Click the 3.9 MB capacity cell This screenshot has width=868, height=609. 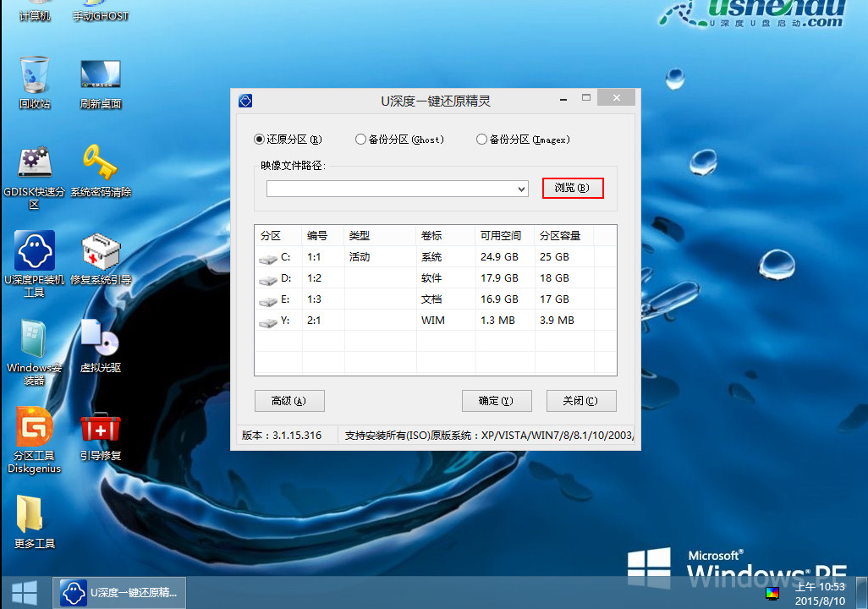click(557, 321)
